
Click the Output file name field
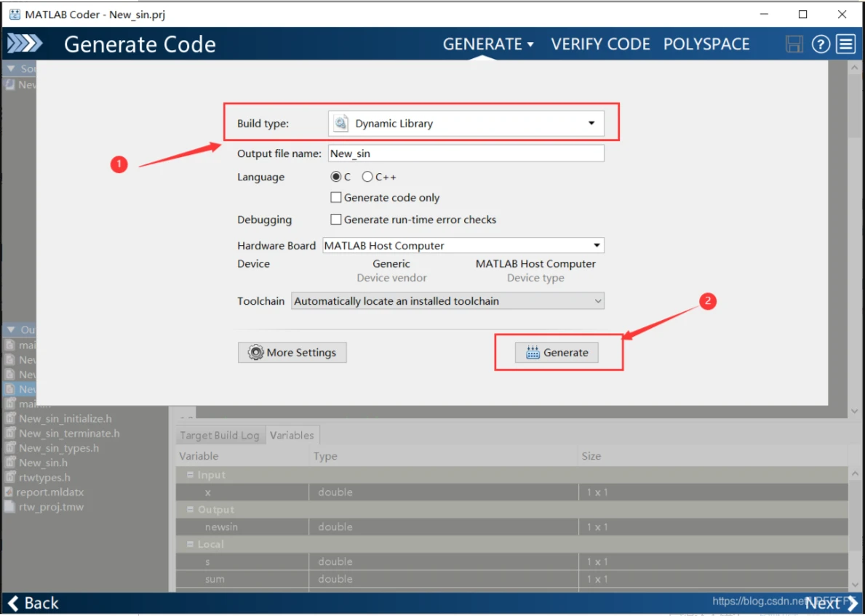[466, 153]
